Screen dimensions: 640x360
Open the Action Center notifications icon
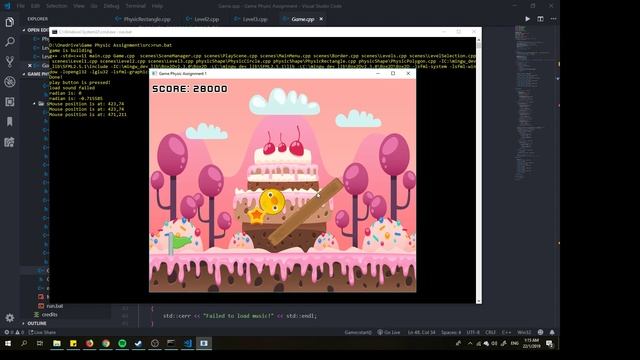coord(549,344)
